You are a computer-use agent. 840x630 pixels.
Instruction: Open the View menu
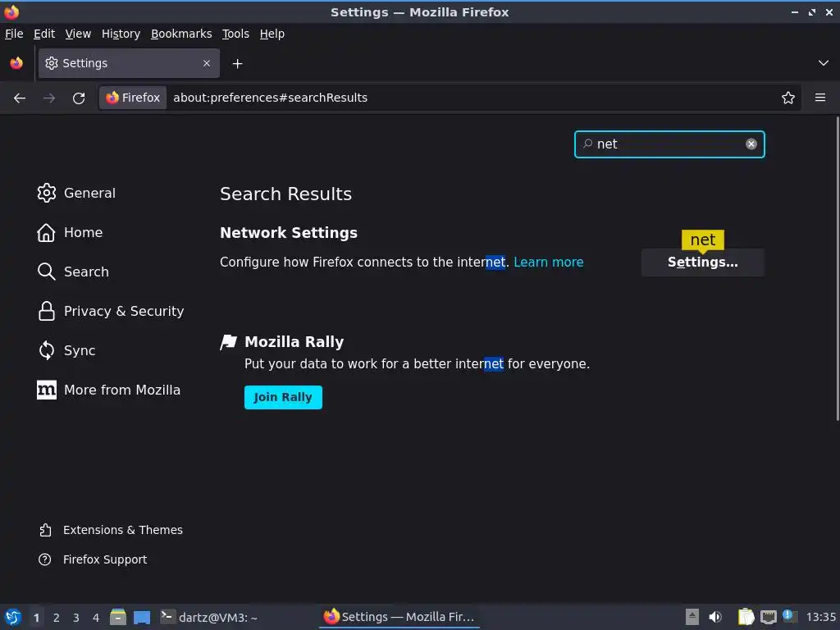coord(78,34)
